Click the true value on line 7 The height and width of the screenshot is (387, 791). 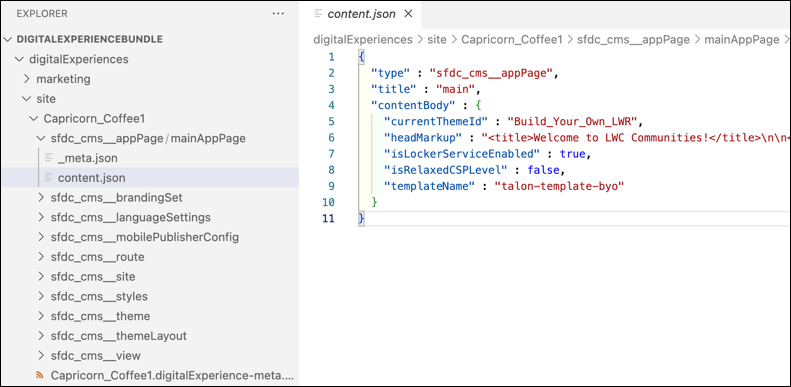pyautogui.click(x=572, y=154)
